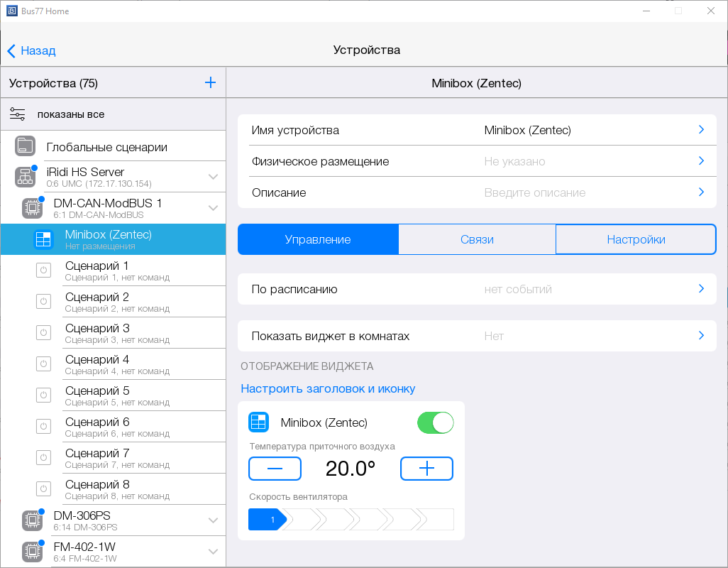Click the iRidi HS Server network icon
The height and width of the screenshot is (568, 728).
(x=25, y=177)
